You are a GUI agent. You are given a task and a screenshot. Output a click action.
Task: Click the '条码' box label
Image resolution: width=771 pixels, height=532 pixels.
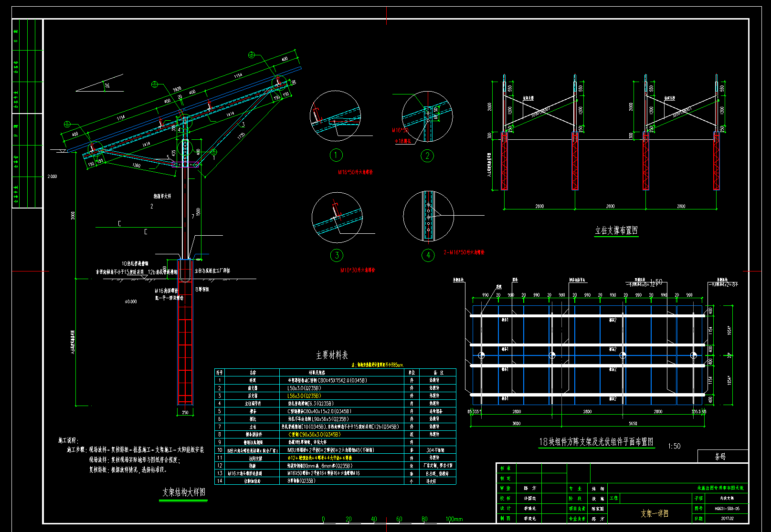coord(720,457)
